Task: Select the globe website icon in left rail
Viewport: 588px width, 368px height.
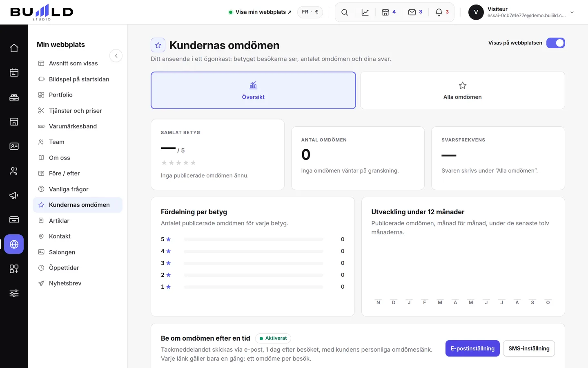Action: point(14,245)
